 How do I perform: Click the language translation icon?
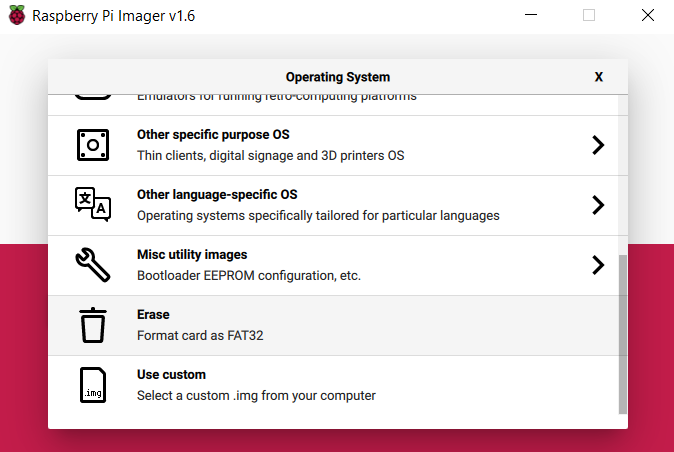93,205
